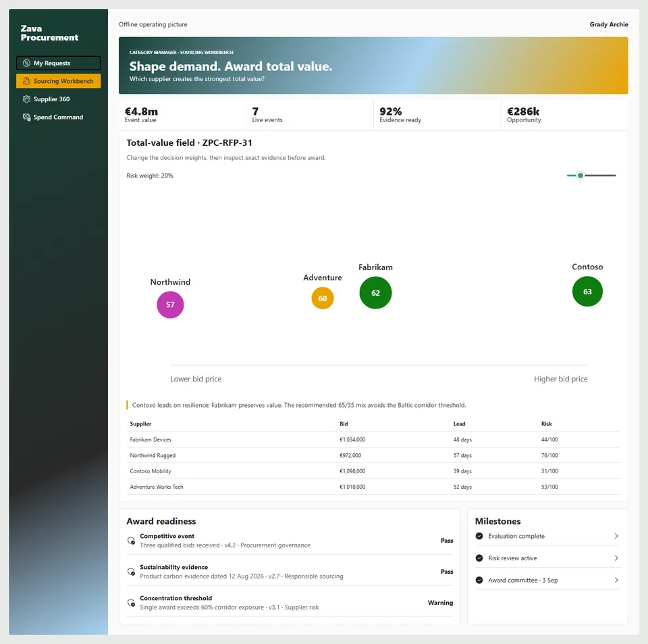Click the Higher bid price axis label
This screenshot has height=644, width=648.
[x=560, y=379]
